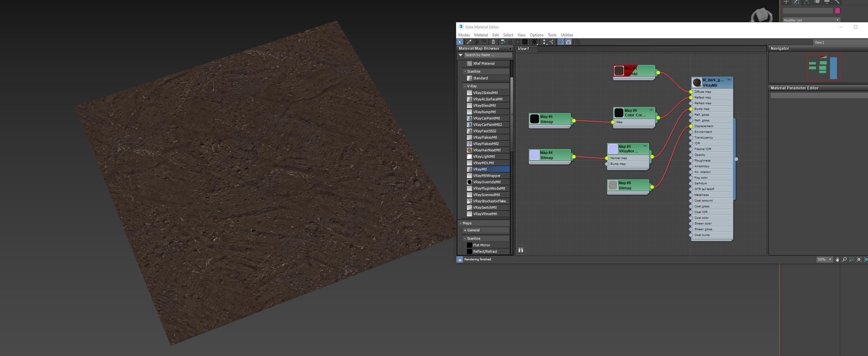Select the Pan hand tool
The image size is (868, 356).
click(x=837, y=259)
